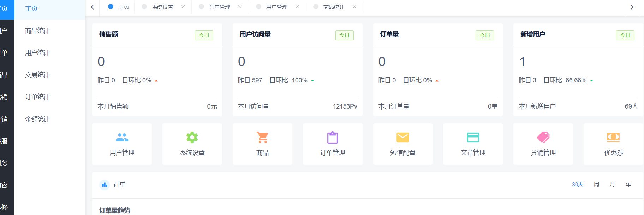Open 系统设置 via the green gear icon
Screen dimensions: 644x215
click(192, 137)
